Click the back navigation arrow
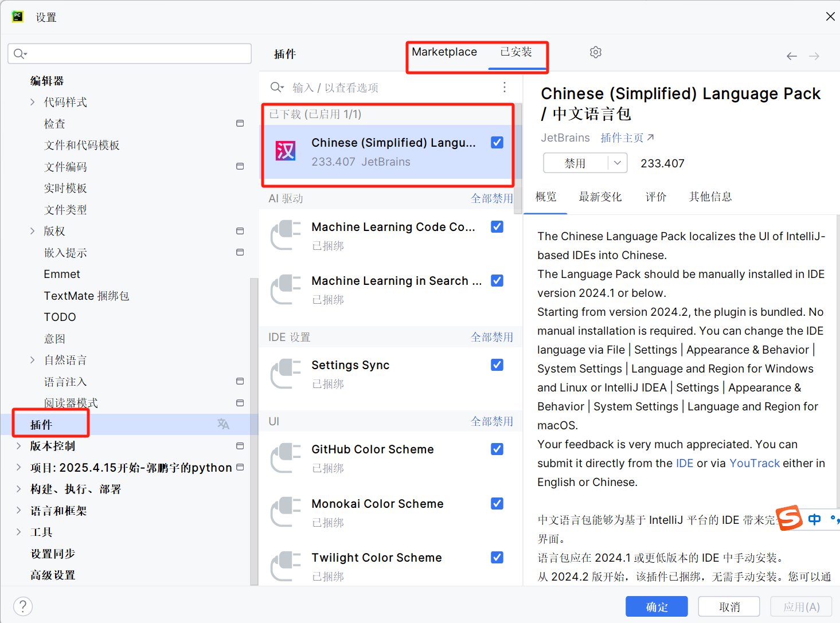Image resolution: width=840 pixels, height=623 pixels. [792, 56]
